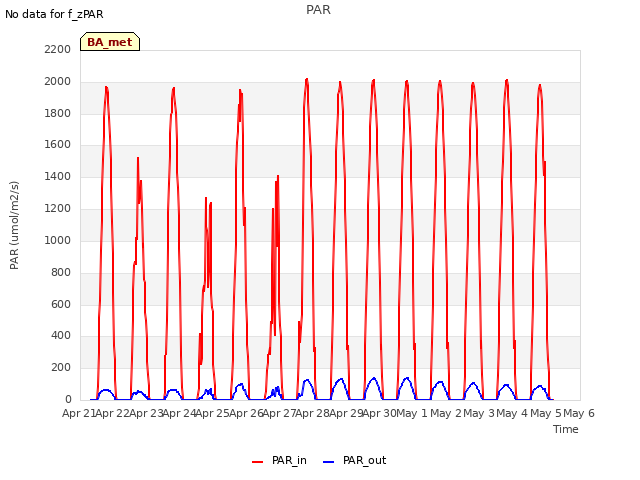Click the x-axis label Apr 30
Viewport: 640px width, 480px height.
[x=380, y=413]
